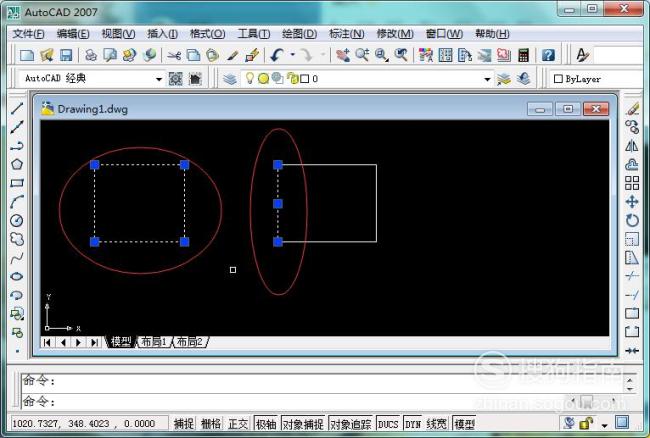Open the 视图(V) menu

click(119, 34)
